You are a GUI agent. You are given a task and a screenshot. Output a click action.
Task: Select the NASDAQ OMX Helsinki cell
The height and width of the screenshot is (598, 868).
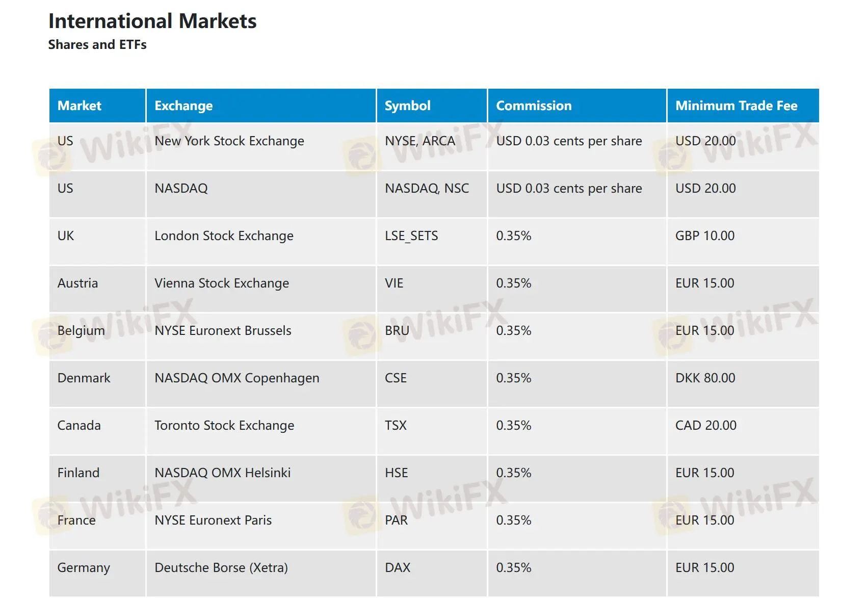[x=222, y=473]
